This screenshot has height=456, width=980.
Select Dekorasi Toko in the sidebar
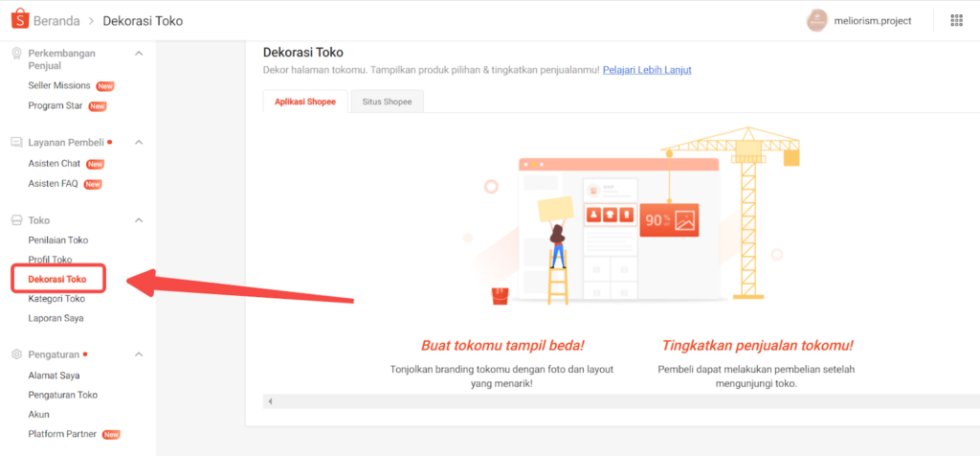(57, 279)
